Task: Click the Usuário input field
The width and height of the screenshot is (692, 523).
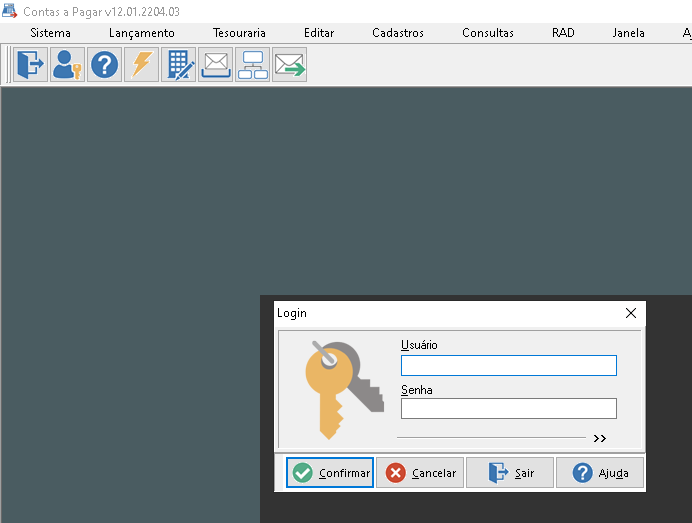Action: coord(509,365)
